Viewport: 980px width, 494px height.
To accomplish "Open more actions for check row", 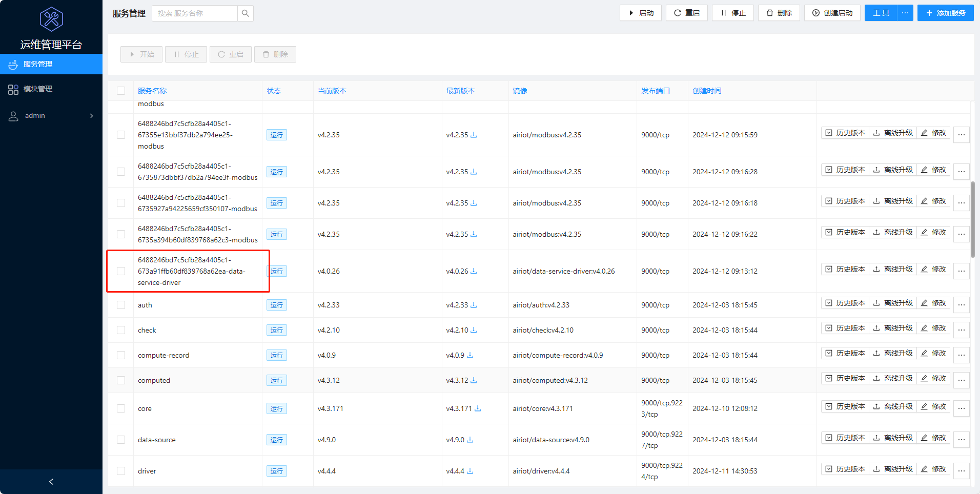I will 962,330.
